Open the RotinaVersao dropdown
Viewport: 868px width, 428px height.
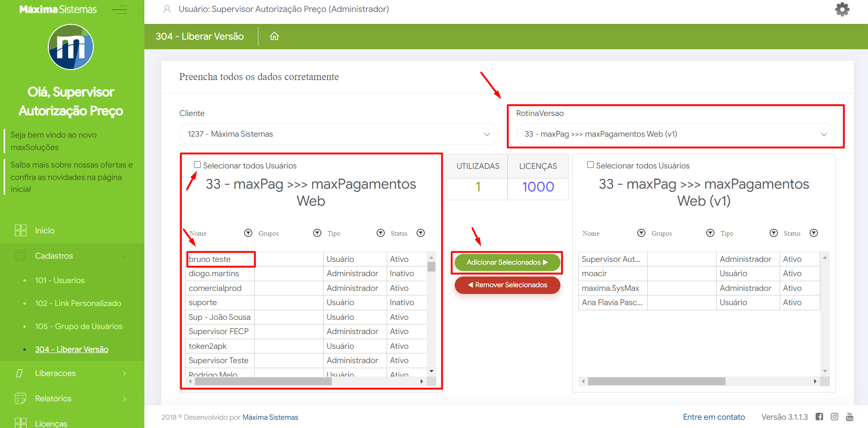(675, 134)
